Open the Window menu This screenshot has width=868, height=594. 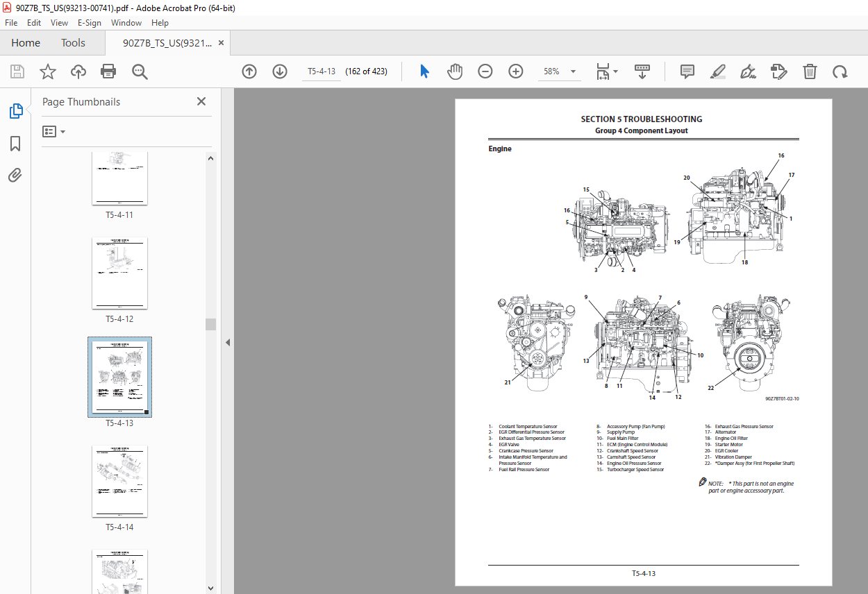tap(126, 22)
